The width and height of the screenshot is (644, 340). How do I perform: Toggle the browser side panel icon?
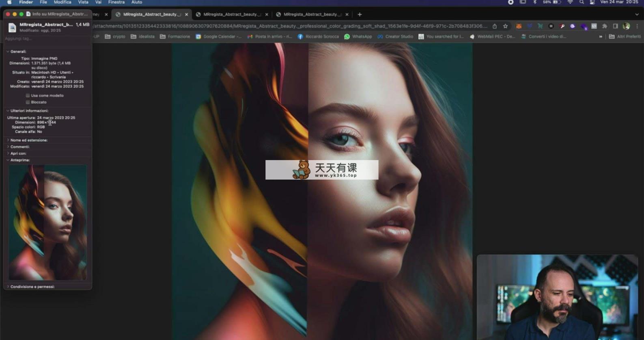pyautogui.click(x=616, y=26)
